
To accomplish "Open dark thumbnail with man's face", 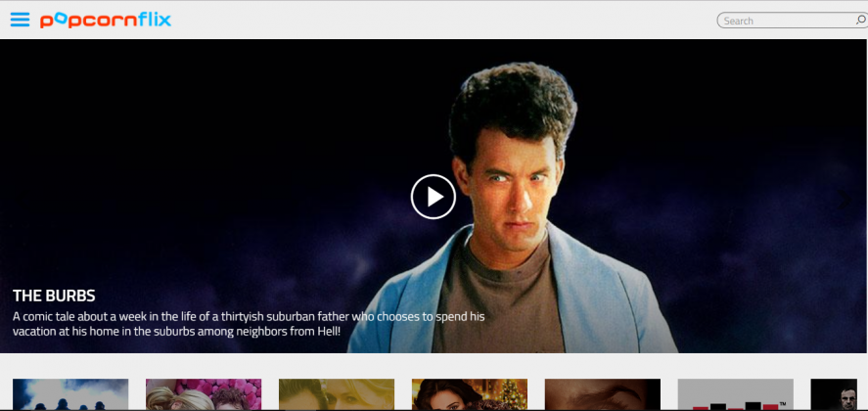I will [x=834, y=394].
